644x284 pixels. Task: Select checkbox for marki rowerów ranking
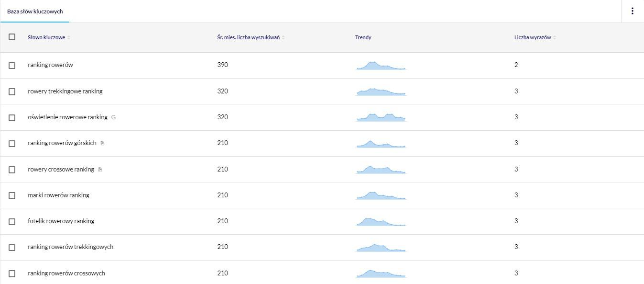pyautogui.click(x=12, y=195)
